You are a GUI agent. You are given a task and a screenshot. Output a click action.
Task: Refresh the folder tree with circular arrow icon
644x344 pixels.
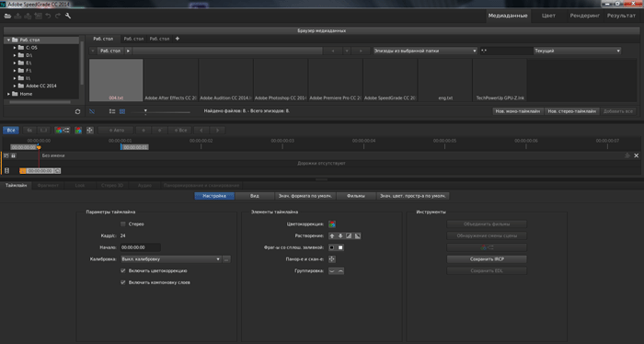coord(77,111)
